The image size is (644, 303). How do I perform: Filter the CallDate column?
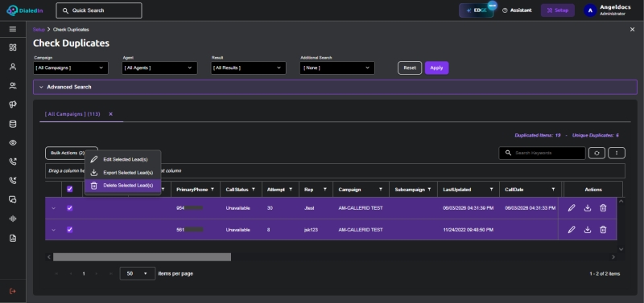click(x=553, y=190)
